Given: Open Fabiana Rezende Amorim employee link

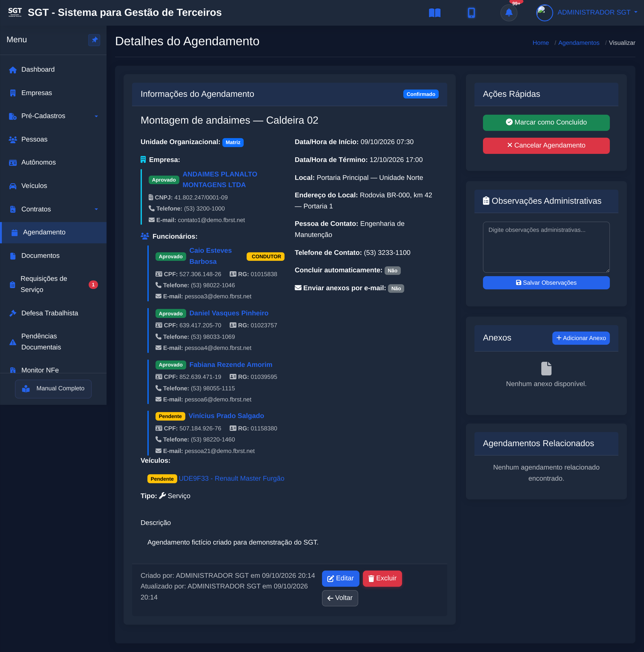Looking at the screenshot, I should click(231, 365).
